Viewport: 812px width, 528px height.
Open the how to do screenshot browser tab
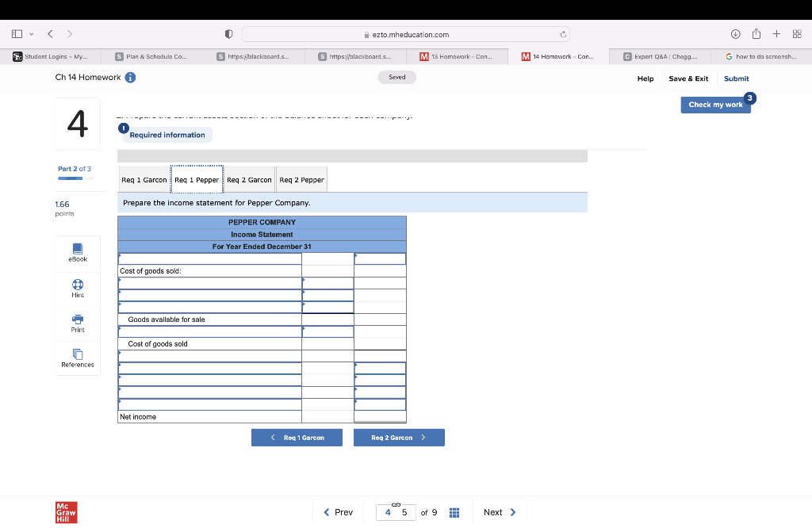point(761,56)
